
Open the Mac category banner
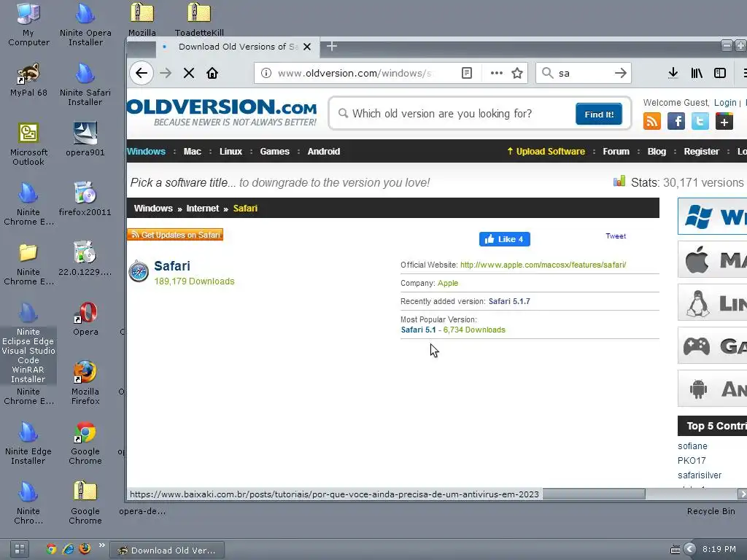point(712,260)
